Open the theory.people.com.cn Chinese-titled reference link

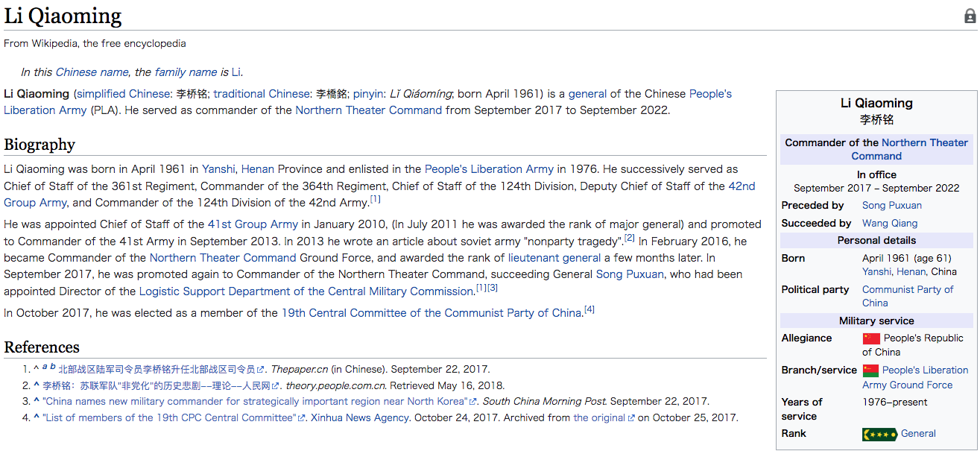tap(157, 386)
